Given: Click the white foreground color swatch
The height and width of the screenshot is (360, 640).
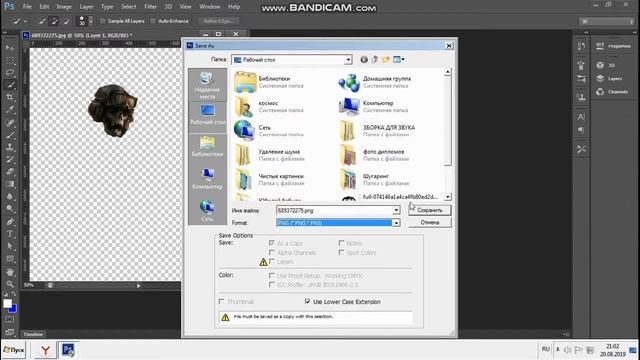Looking at the screenshot, I should (x=7, y=303).
